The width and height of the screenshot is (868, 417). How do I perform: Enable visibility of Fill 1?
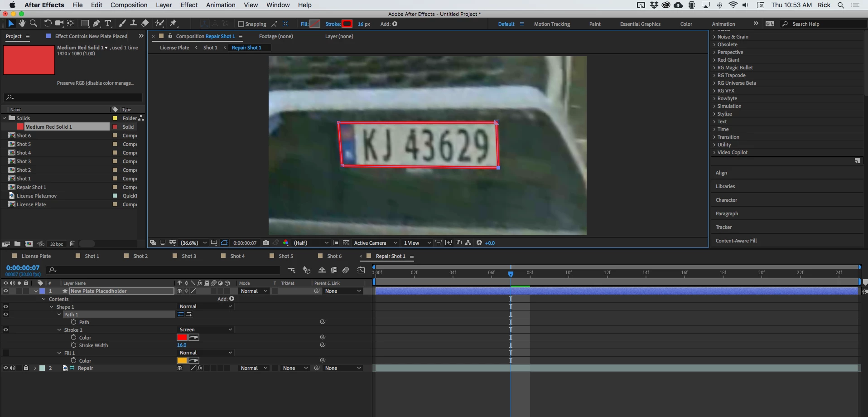point(5,353)
